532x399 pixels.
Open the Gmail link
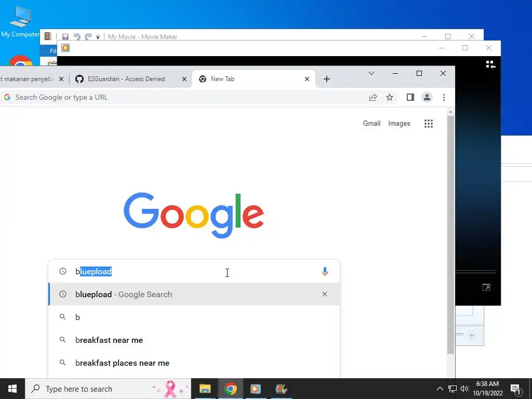371,124
